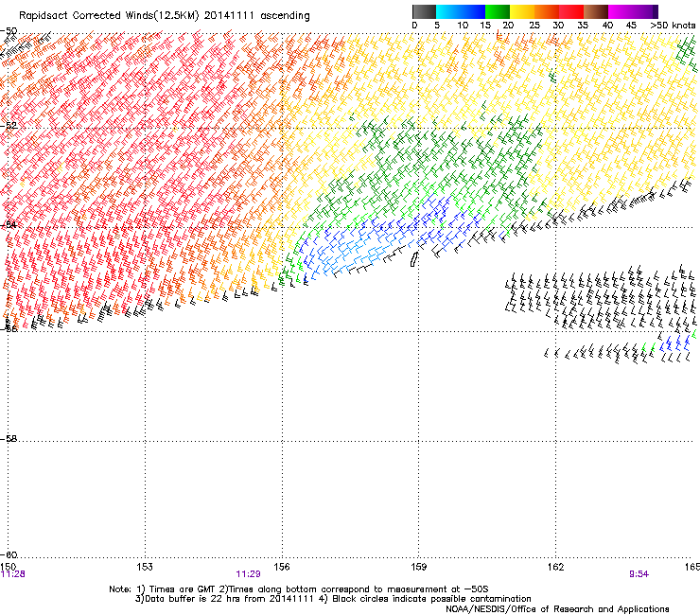
Task: Click the latitude label '-60'
Action: tap(9, 555)
